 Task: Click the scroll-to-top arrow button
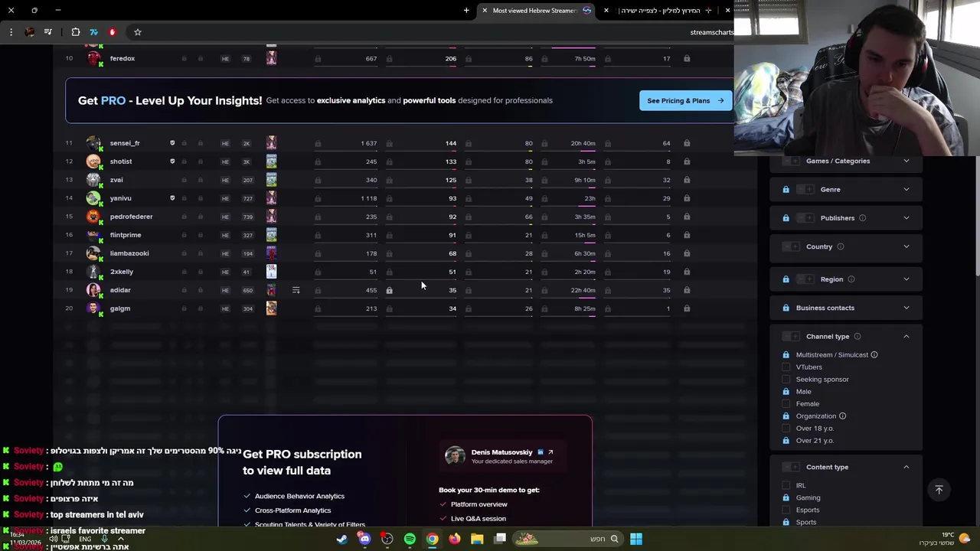click(x=939, y=490)
